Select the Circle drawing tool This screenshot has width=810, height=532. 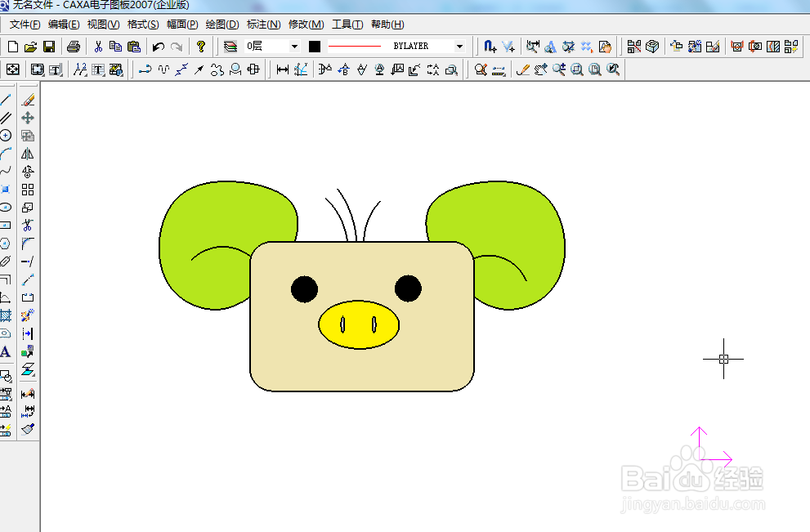[x=6, y=136]
